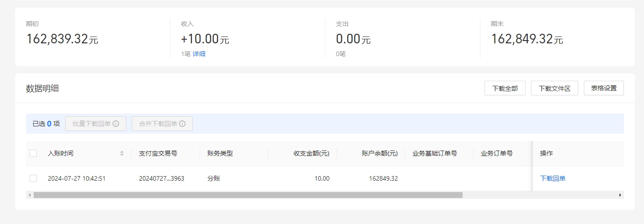Tick checkbox for 2024-07-27 10:42:51 row
This screenshot has height=224, width=644.
click(x=33, y=178)
